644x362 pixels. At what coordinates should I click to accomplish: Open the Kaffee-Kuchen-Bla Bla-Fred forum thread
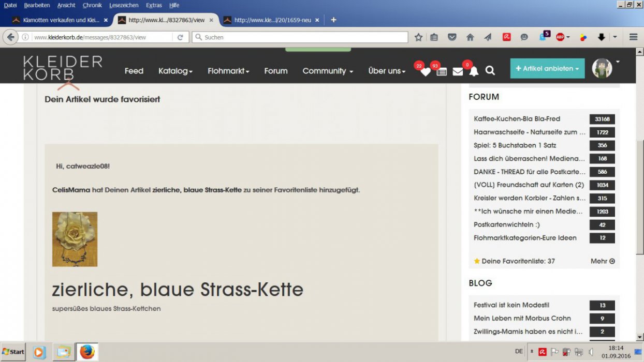[x=517, y=119]
